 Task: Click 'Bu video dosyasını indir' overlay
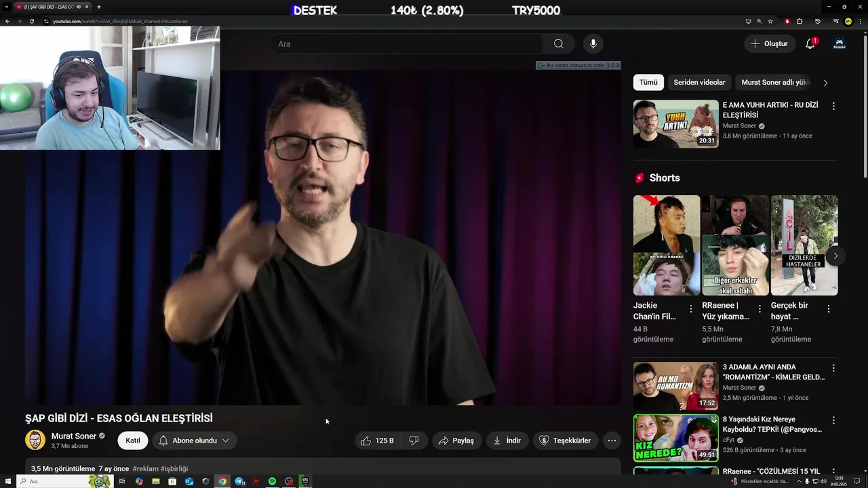[574, 65]
